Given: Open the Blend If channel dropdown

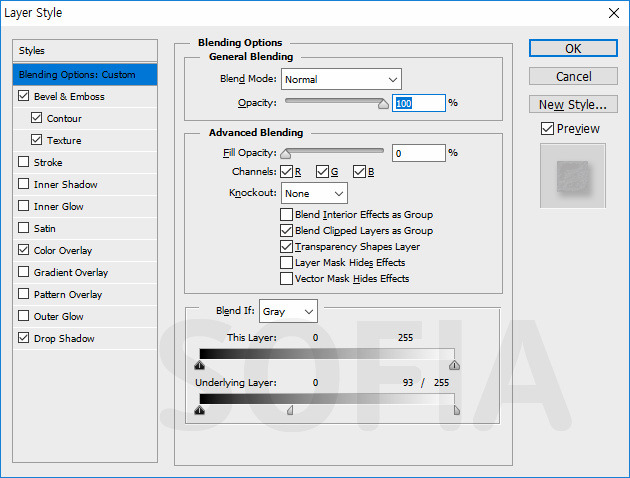Looking at the screenshot, I should pos(288,311).
